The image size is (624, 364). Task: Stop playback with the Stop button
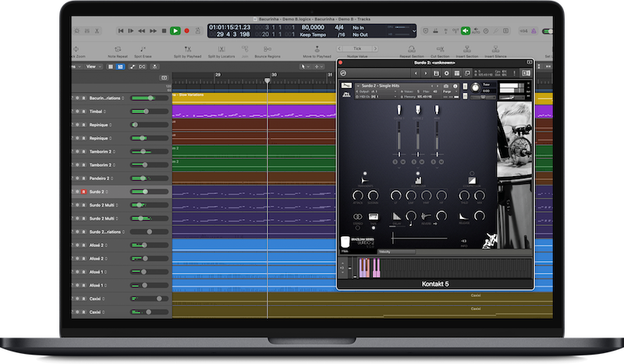click(x=164, y=30)
